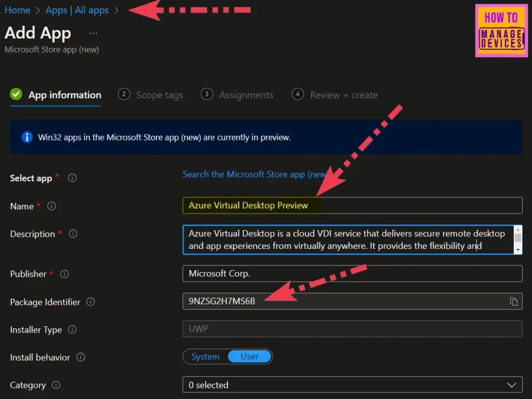Open the ellipsis menu beside Add App
The image size is (532, 399).
93,33
